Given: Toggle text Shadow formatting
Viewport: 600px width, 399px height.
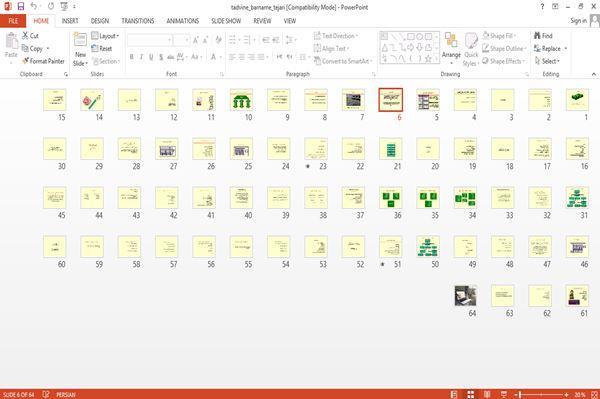Looking at the screenshot, I should click(161, 57).
